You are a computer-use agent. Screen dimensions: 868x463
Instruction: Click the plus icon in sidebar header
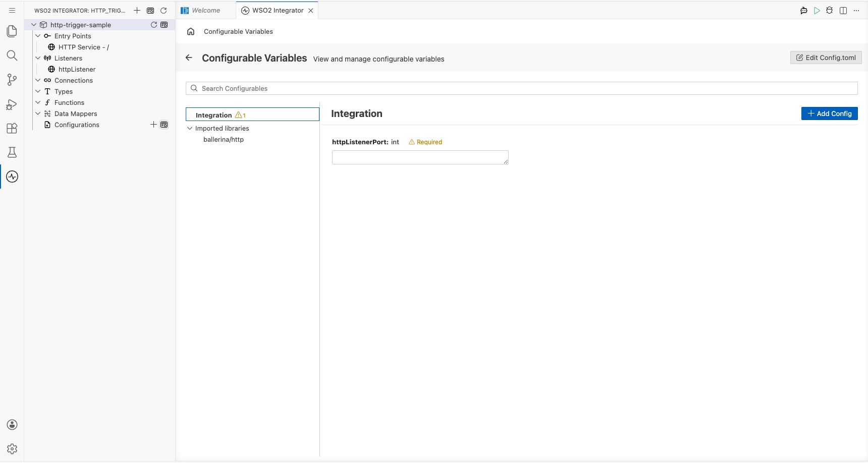pyautogui.click(x=137, y=10)
